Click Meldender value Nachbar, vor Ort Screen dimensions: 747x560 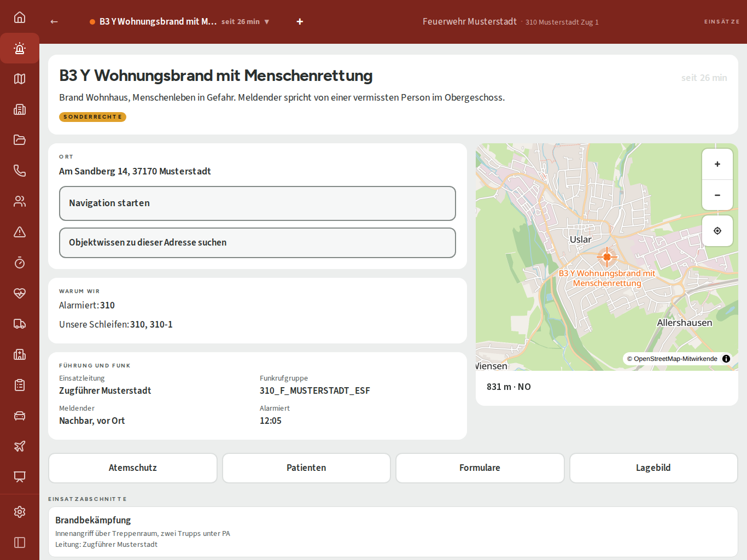point(92,421)
